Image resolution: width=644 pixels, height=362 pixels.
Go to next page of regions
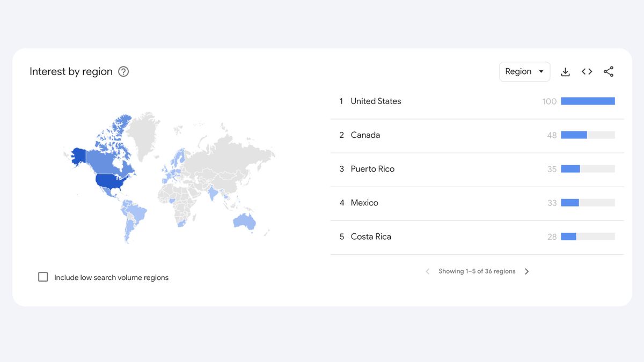[x=526, y=271]
